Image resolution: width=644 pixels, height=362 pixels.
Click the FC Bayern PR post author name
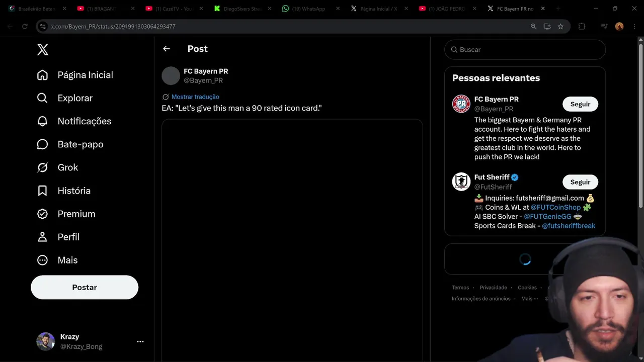[206, 71]
